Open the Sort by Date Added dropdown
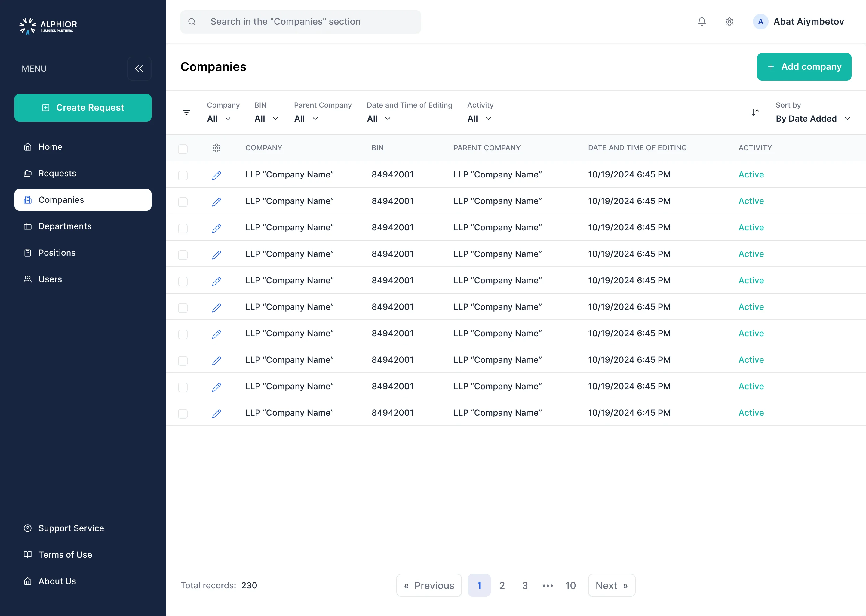The width and height of the screenshot is (866, 616). [x=813, y=119]
